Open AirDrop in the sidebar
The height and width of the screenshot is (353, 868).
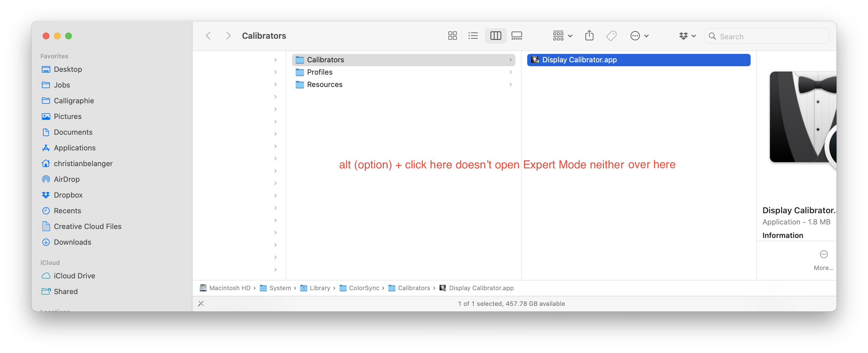(66, 179)
